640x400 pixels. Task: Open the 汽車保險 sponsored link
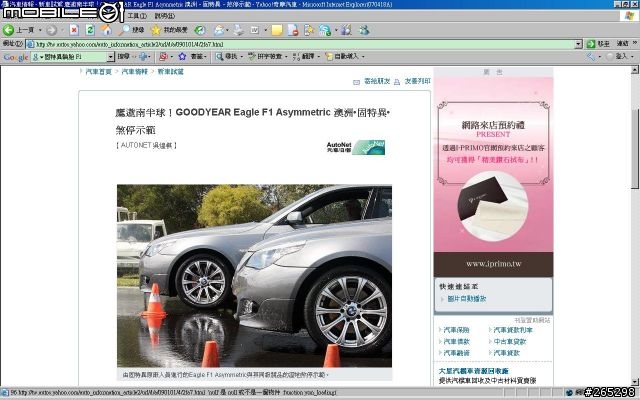[456, 330]
